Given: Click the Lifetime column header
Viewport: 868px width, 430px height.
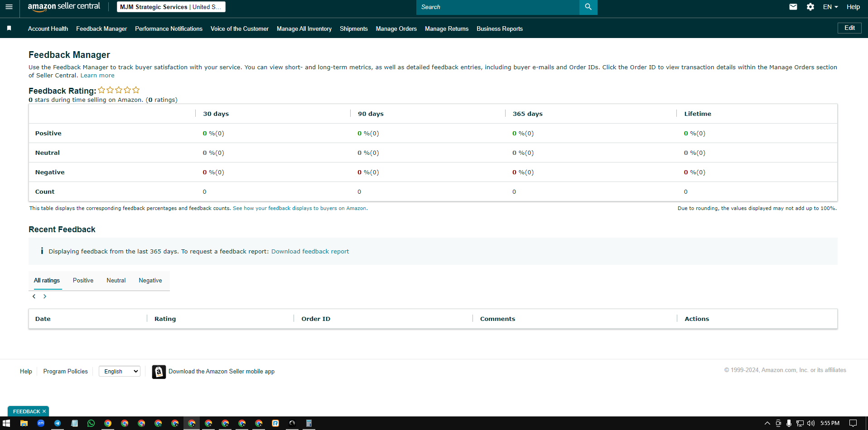Looking at the screenshot, I should coord(698,114).
